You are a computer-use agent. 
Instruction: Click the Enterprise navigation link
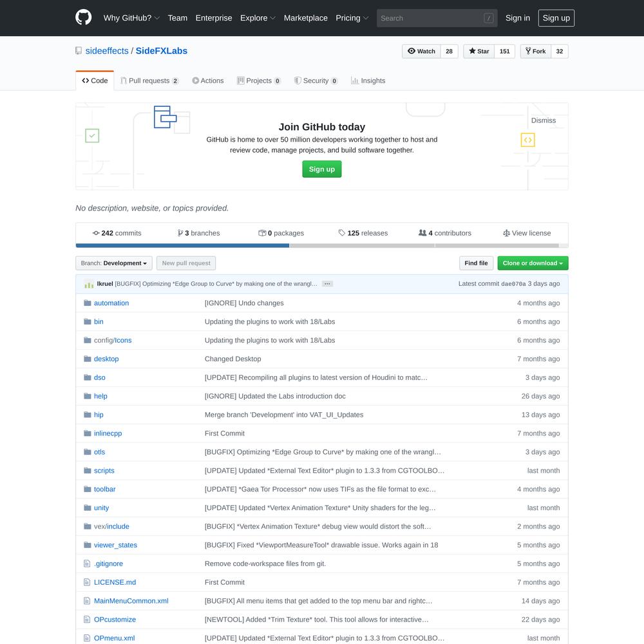[214, 18]
